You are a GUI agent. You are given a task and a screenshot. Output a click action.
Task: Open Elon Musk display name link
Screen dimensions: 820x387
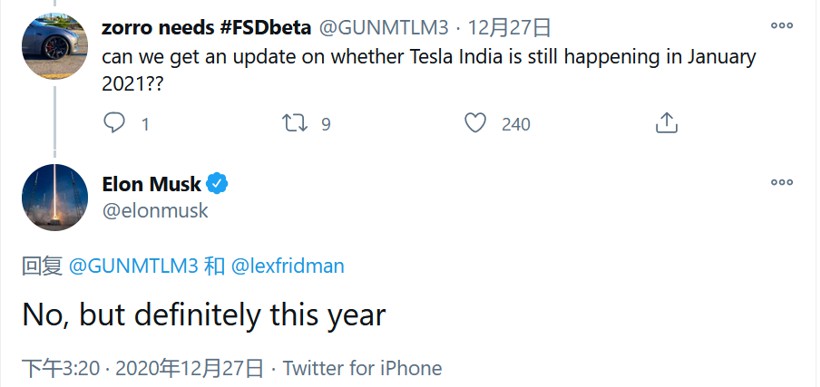(x=151, y=184)
